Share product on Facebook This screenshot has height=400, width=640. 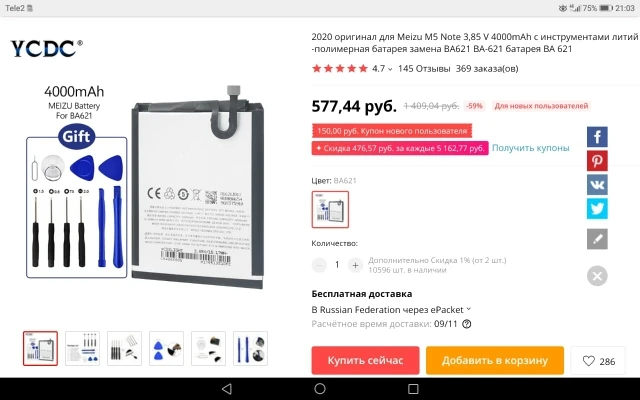(x=597, y=137)
